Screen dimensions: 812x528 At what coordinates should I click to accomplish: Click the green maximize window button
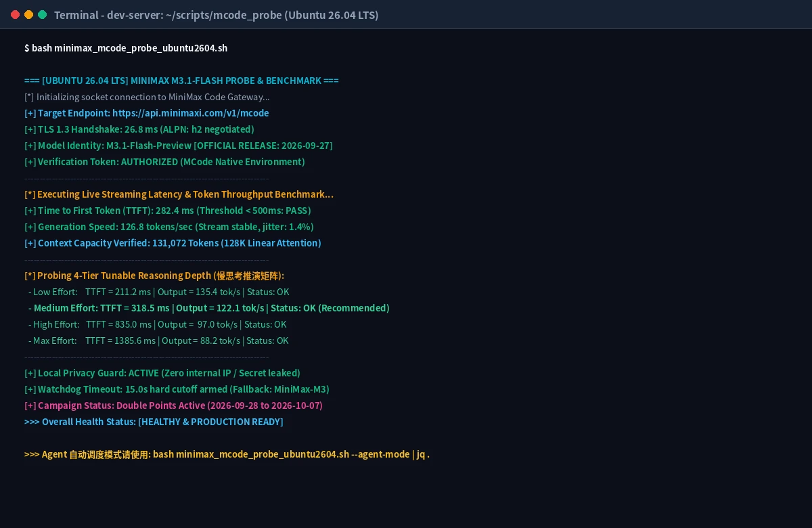(42, 14)
